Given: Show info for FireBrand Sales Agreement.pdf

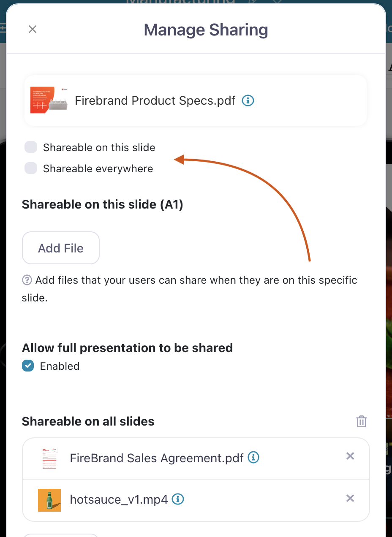Looking at the screenshot, I should (253, 457).
